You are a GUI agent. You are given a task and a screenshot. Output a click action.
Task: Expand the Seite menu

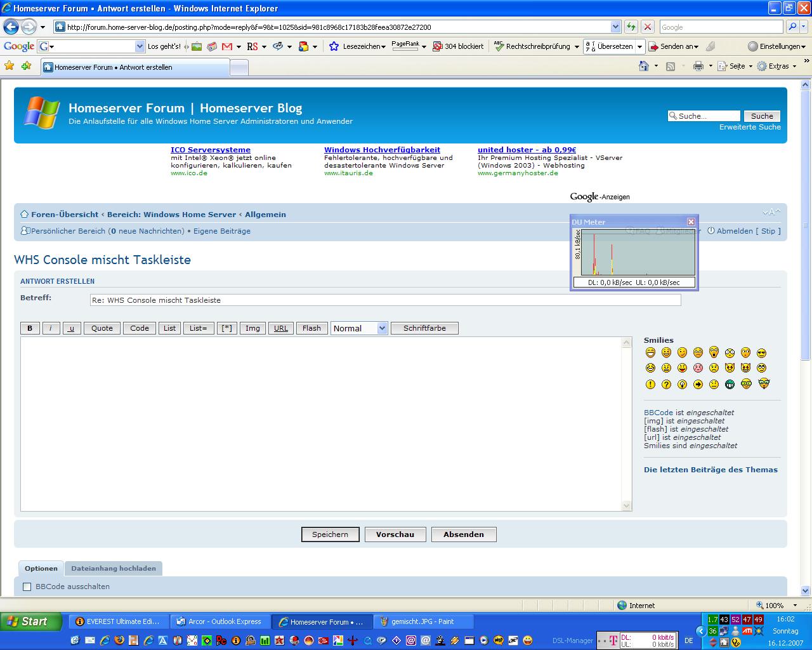[736, 66]
